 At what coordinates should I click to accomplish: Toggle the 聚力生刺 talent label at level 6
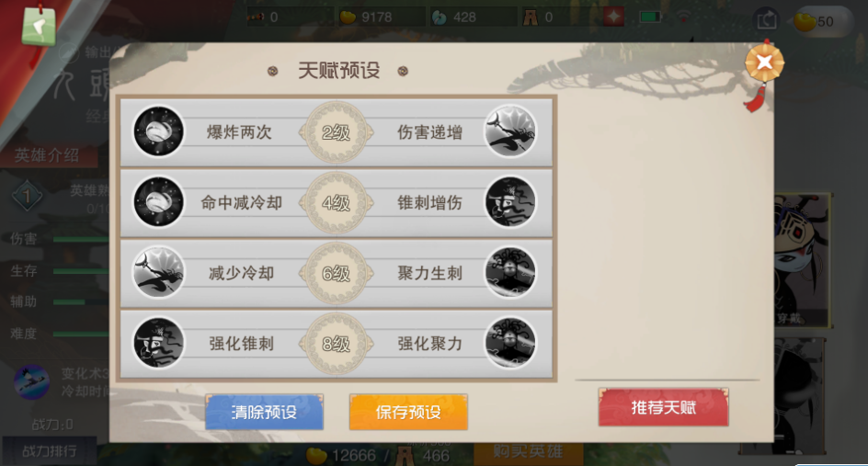click(x=429, y=273)
